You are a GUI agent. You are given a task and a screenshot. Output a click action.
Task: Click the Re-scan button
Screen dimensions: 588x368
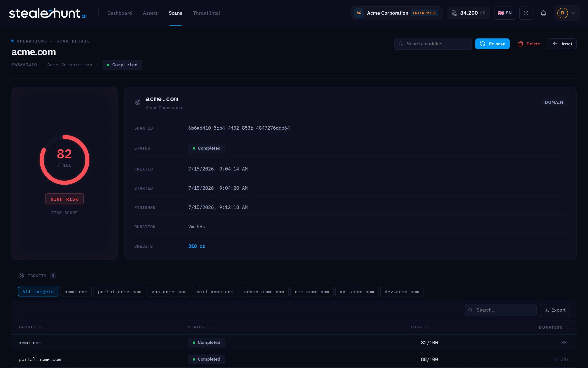tap(492, 44)
